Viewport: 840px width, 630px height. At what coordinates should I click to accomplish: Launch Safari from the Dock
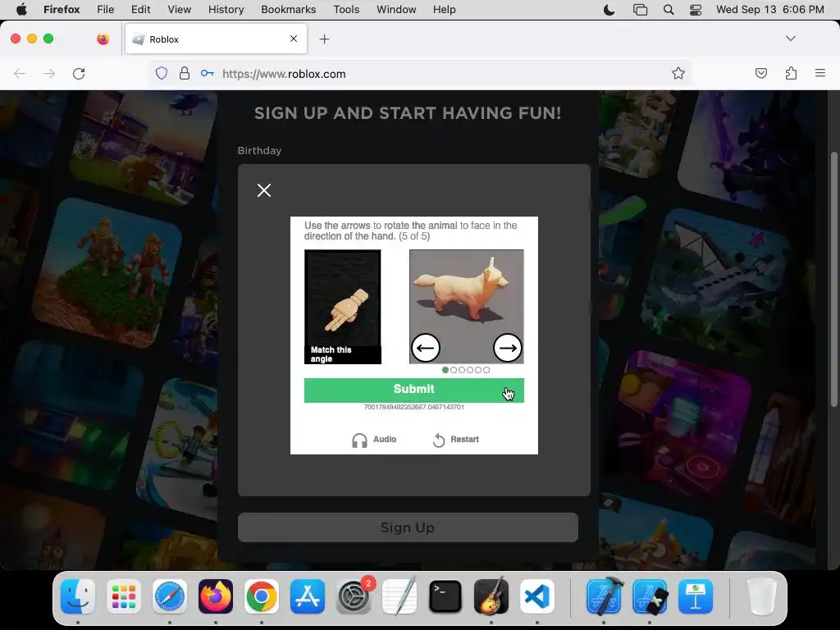170,596
